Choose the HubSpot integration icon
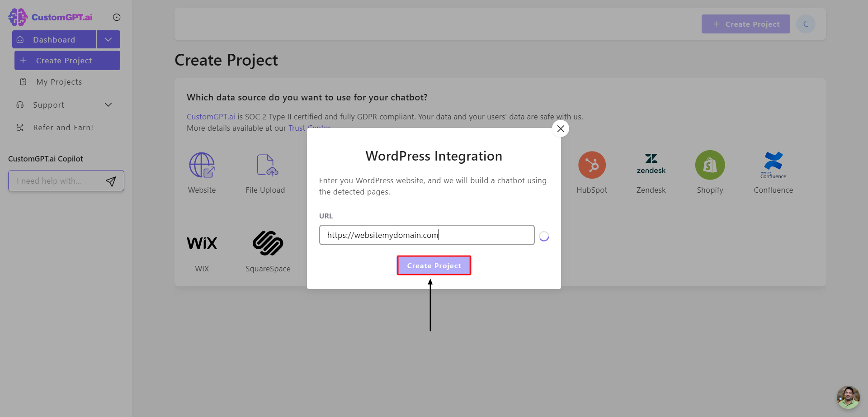868x417 pixels. click(x=592, y=165)
